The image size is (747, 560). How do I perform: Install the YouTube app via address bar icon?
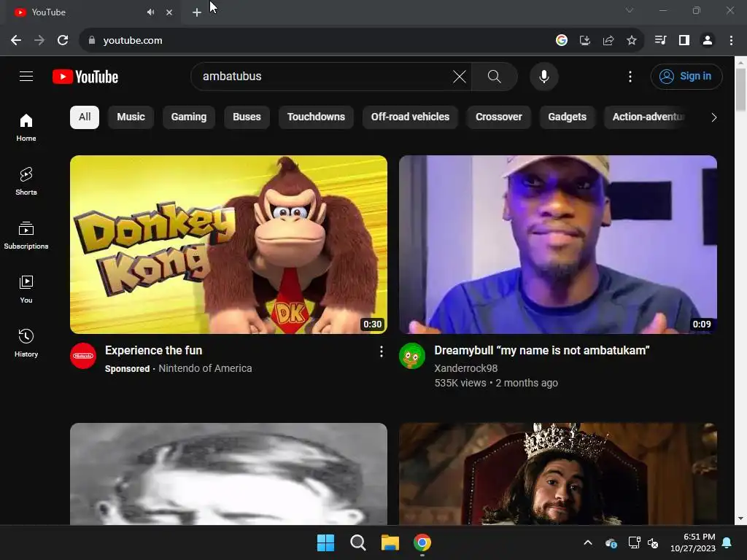(x=584, y=41)
